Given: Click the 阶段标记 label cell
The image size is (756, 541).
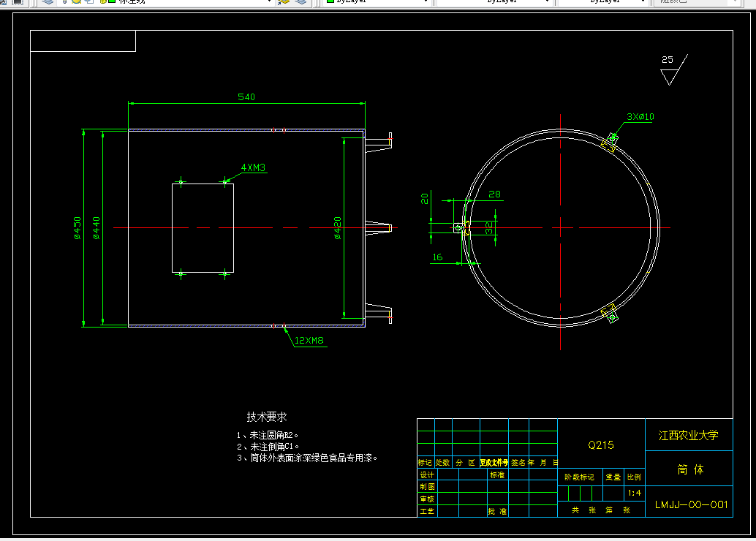Looking at the screenshot, I should click(x=580, y=477).
